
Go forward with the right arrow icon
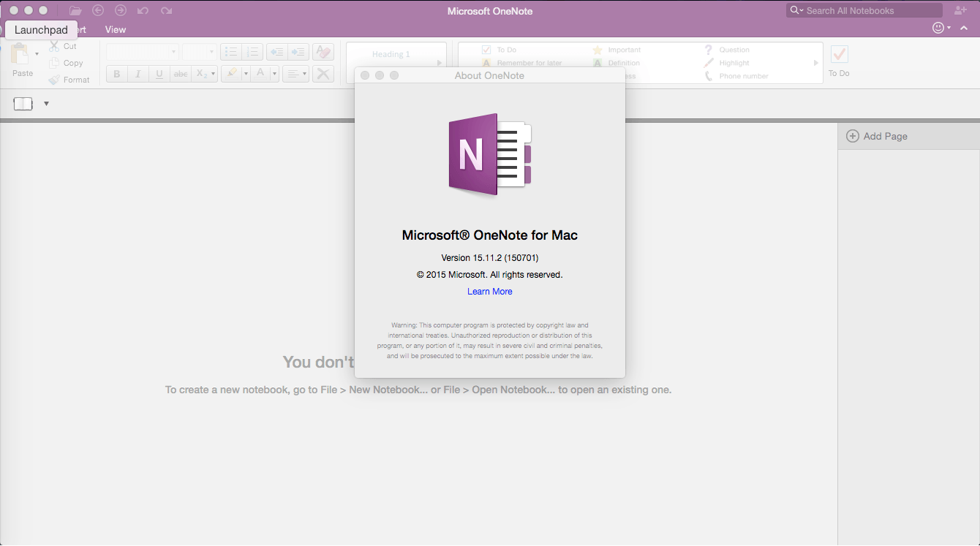(x=121, y=10)
